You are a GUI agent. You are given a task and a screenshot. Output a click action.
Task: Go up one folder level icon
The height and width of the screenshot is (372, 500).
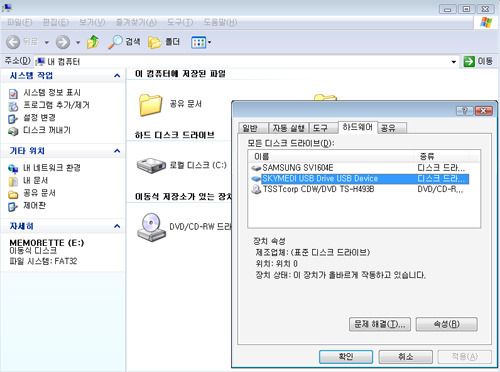coord(93,42)
